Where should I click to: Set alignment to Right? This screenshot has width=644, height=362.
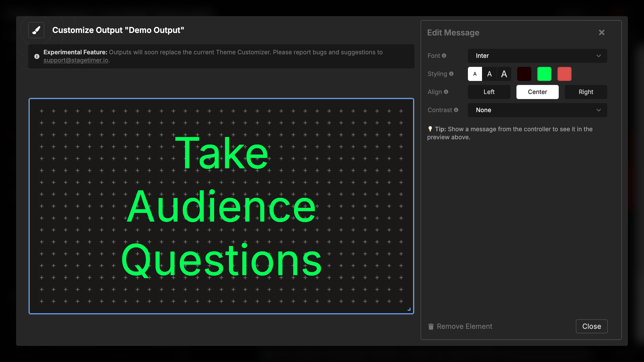[586, 92]
